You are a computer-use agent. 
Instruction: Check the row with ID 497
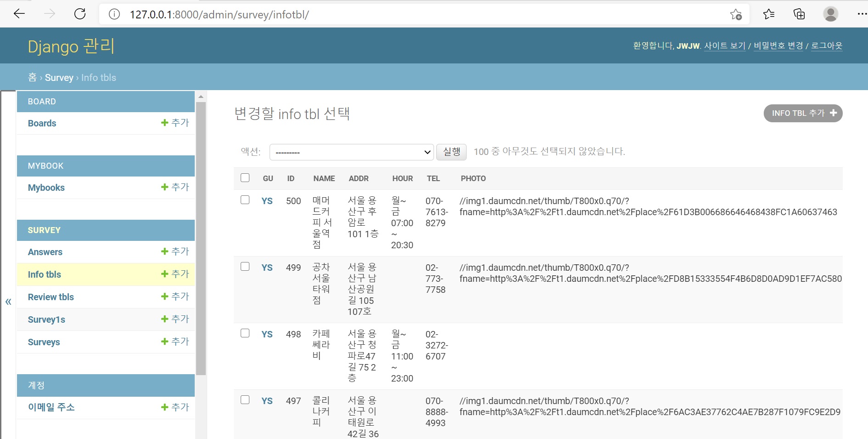pos(245,400)
